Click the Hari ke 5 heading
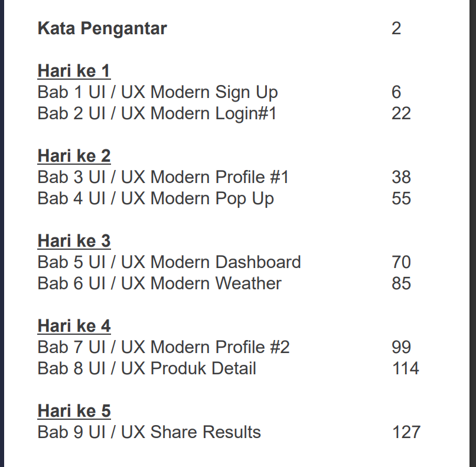Screen dimensions: 476x467 [x=74, y=411]
